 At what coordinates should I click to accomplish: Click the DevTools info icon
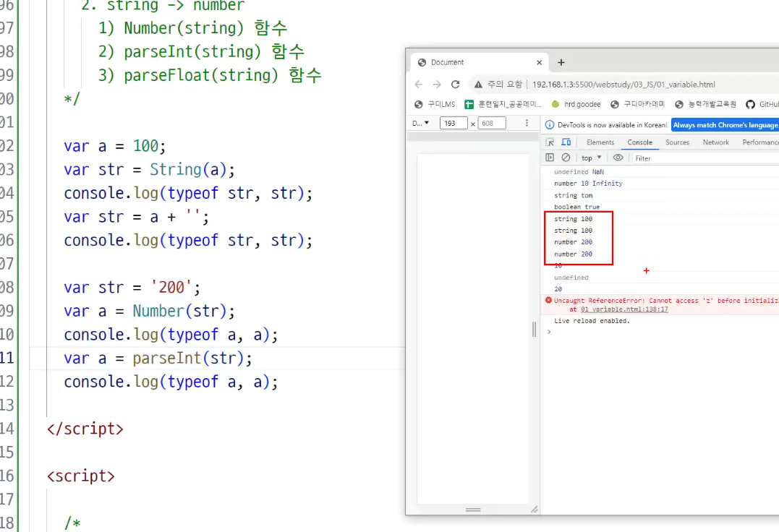pos(550,125)
